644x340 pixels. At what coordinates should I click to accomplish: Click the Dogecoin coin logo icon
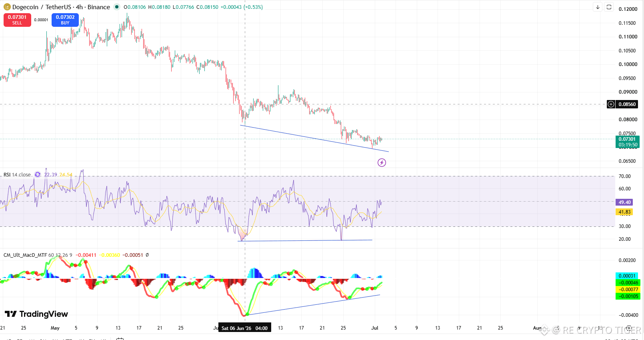(x=7, y=7)
